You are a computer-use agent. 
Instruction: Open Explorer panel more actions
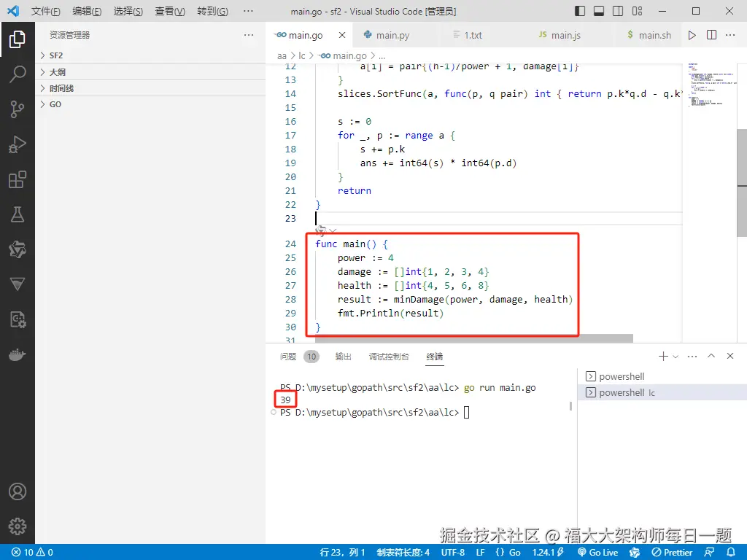pos(249,35)
